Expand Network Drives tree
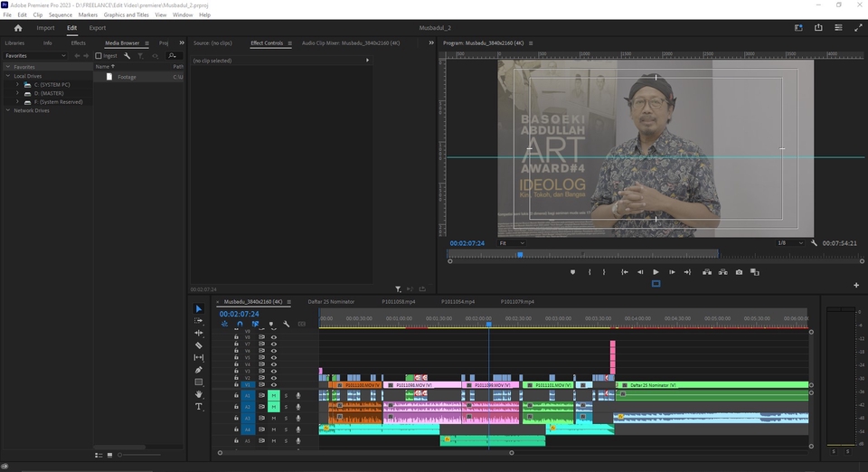The image size is (868, 472). pyautogui.click(x=8, y=110)
